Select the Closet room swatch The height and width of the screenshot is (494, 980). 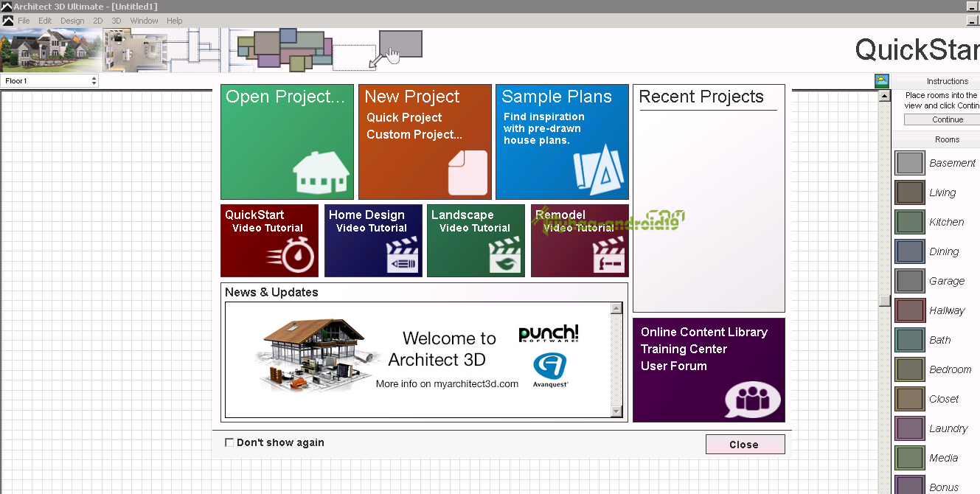pos(910,399)
